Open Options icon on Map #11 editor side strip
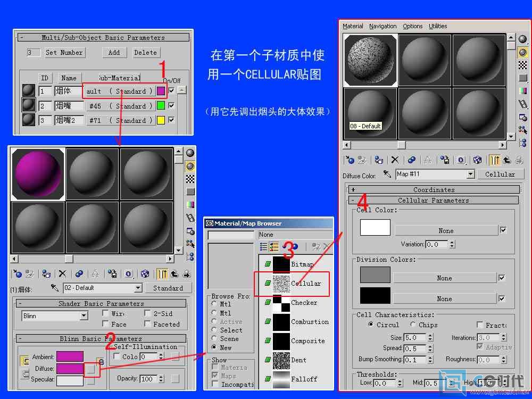532x399 pixels. (x=523, y=118)
